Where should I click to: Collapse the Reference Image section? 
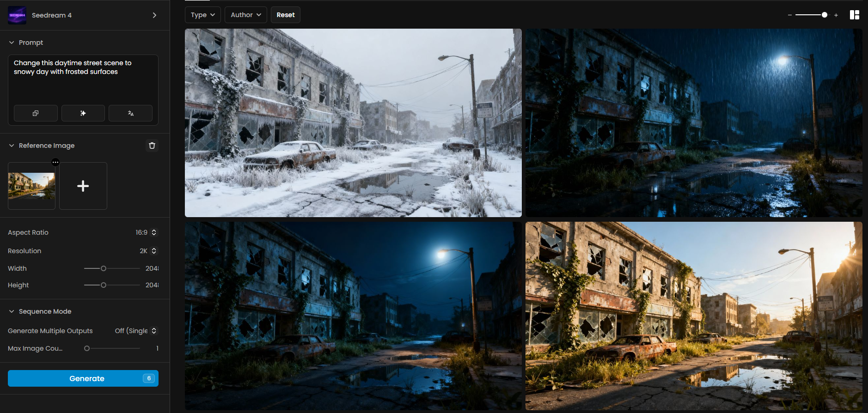coord(12,146)
